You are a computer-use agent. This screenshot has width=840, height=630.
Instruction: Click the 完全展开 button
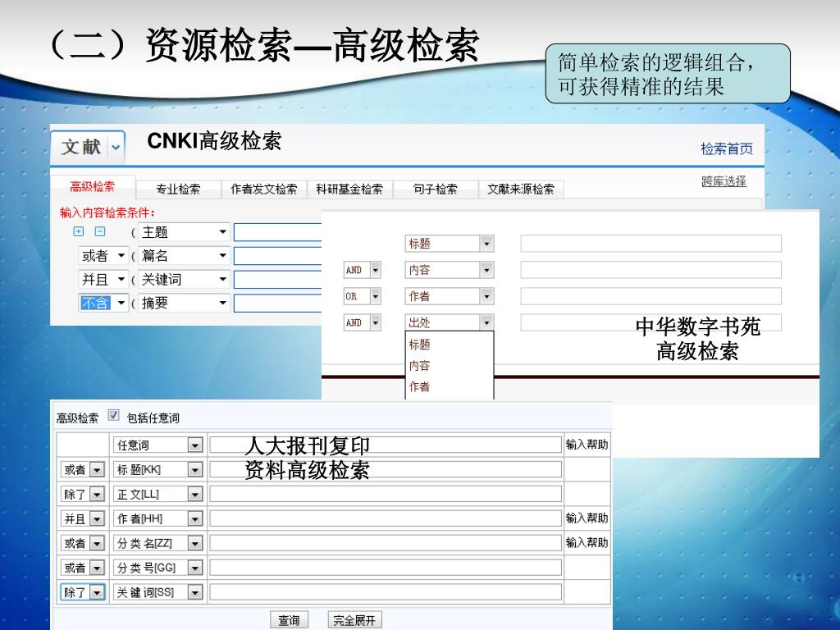354,620
